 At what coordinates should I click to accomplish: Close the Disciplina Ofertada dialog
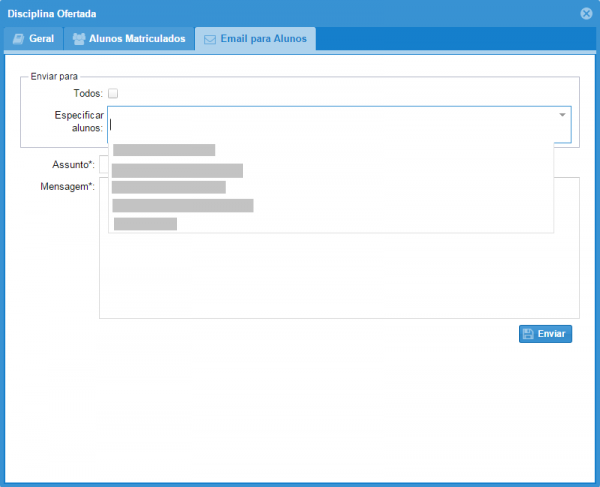click(x=586, y=13)
